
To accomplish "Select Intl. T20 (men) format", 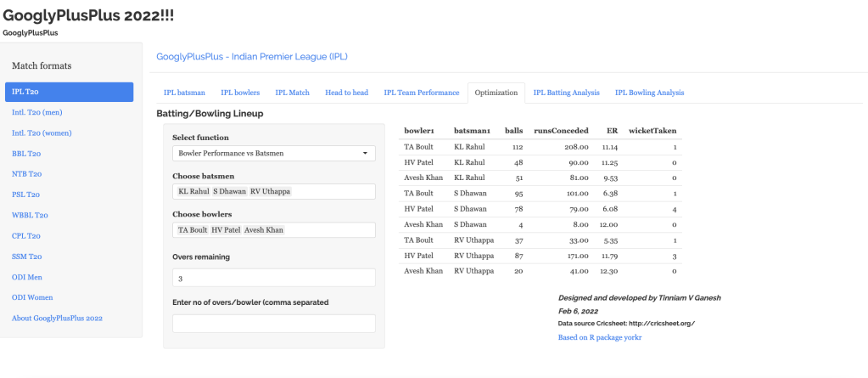I will (x=36, y=112).
